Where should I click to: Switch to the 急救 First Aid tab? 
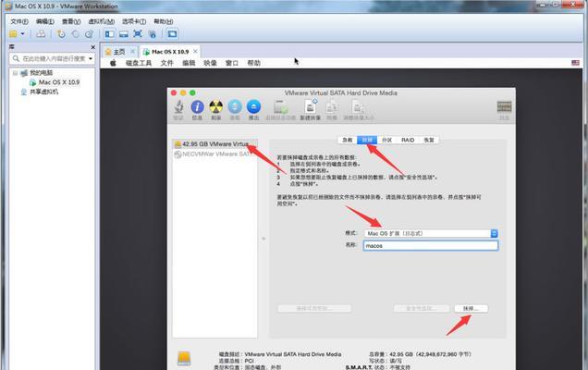(x=348, y=140)
